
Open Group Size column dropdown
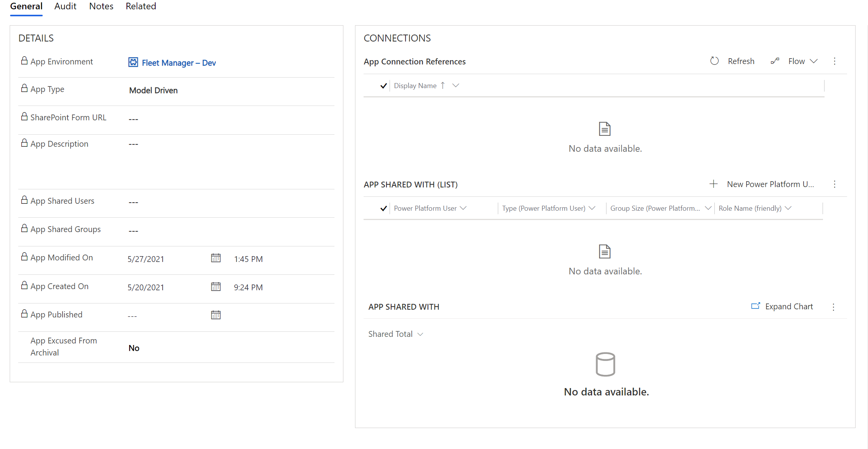(x=708, y=208)
